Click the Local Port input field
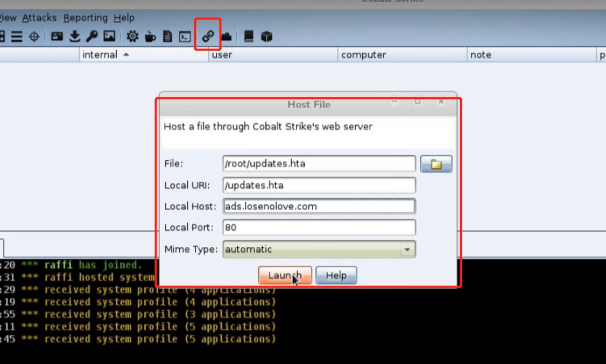The image size is (606, 364). click(319, 227)
